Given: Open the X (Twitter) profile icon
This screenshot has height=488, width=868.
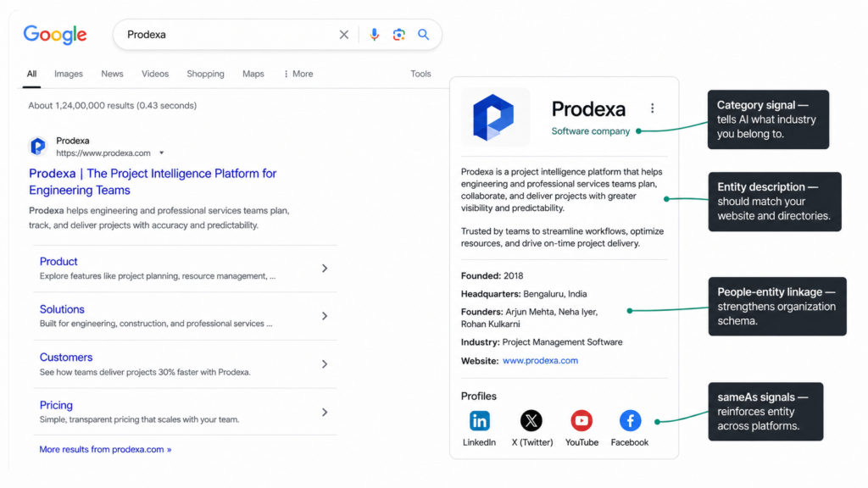Looking at the screenshot, I should [x=531, y=421].
